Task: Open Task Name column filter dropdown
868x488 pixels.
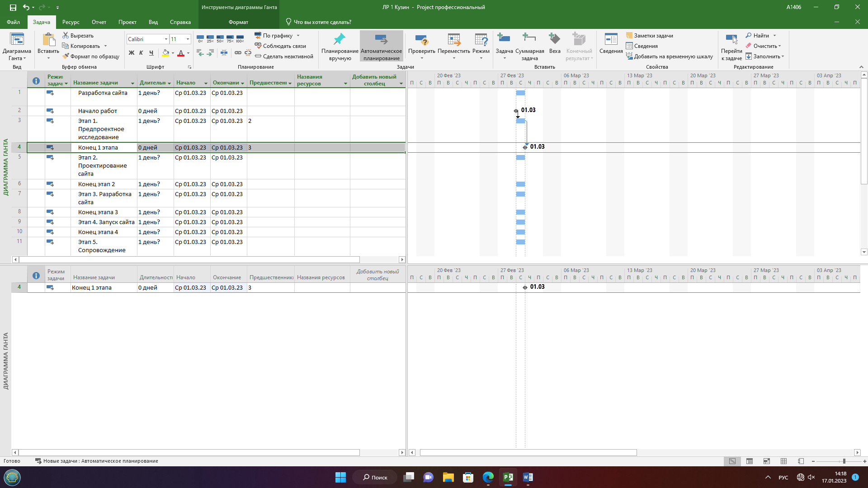Action: click(x=132, y=83)
